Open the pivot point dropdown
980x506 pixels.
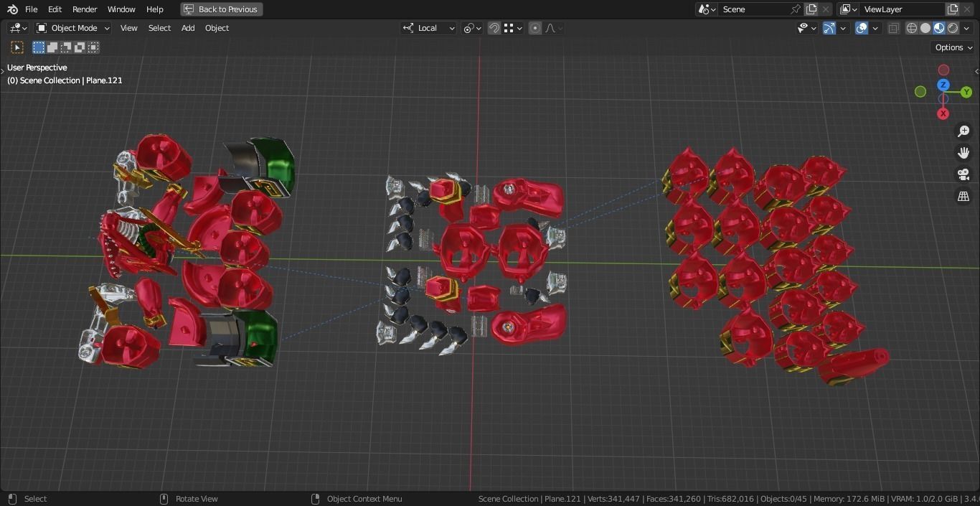click(x=472, y=28)
